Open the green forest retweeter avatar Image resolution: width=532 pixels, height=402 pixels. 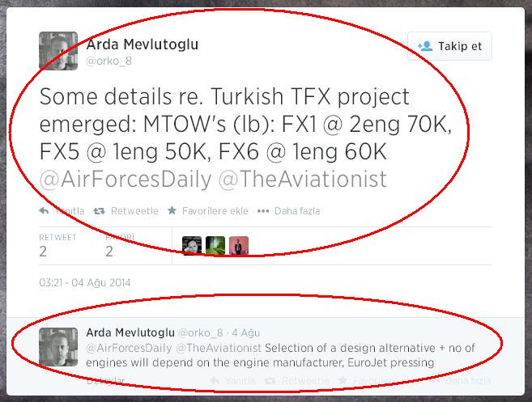215,246
